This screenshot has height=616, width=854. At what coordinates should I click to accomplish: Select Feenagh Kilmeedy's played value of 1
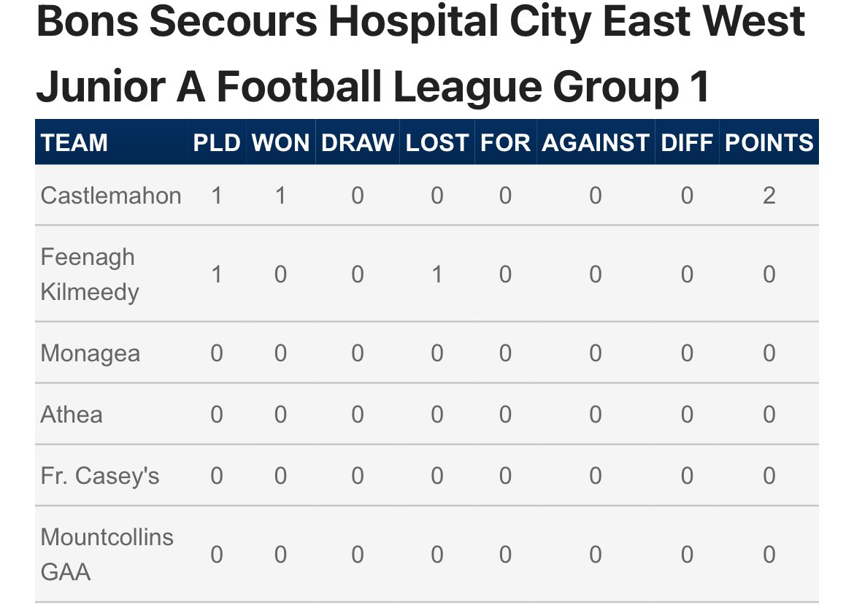(x=216, y=274)
